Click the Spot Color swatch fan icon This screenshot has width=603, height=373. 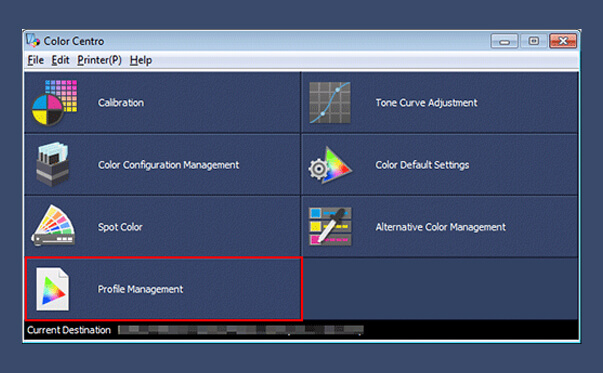53,225
